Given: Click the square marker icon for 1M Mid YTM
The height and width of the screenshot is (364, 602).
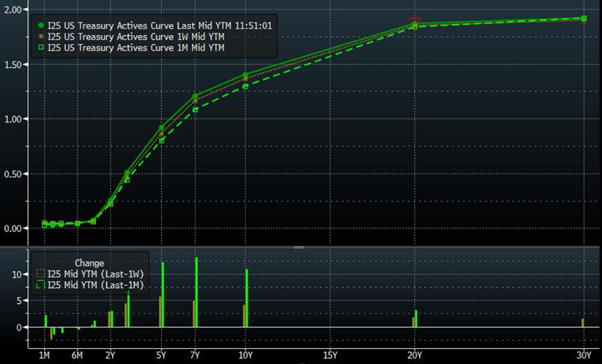Looking at the screenshot, I should click(41, 48).
